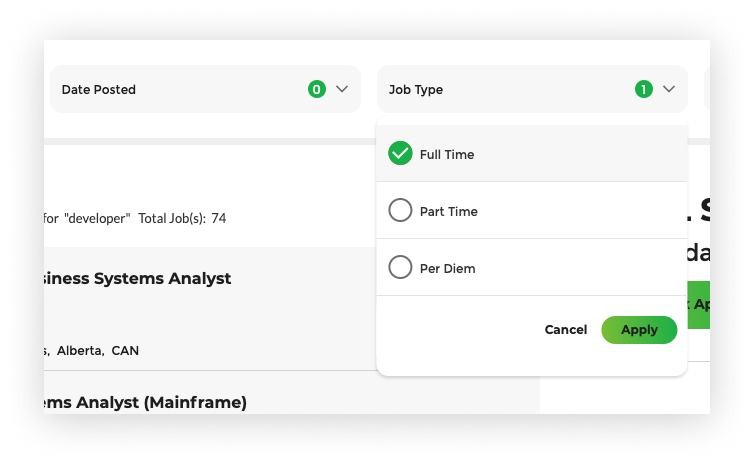Choose the Part Time option text
The height and width of the screenshot is (462, 754).
(x=449, y=212)
